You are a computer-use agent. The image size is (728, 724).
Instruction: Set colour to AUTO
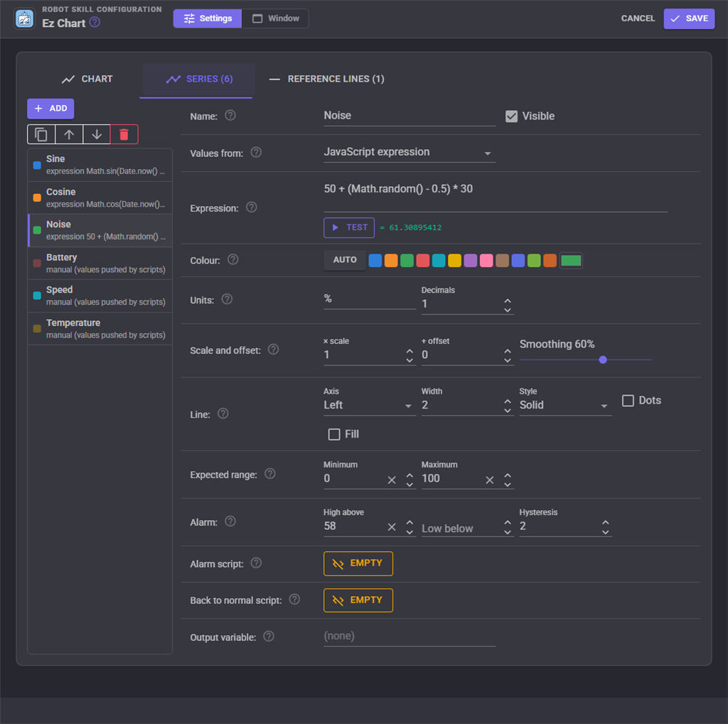click(345, 260)
